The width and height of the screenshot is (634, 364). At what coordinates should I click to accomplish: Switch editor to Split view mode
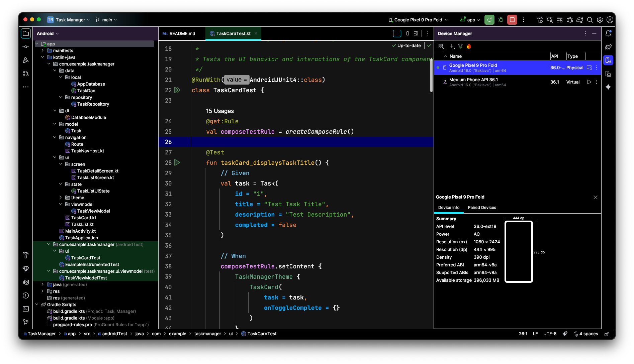(406, 33)
